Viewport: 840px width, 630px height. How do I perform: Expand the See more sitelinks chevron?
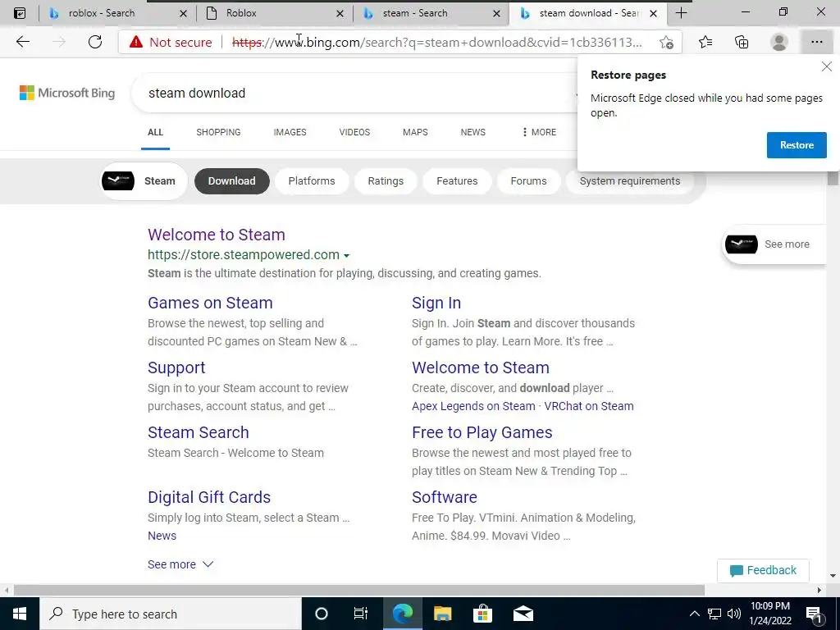(208, 564)
